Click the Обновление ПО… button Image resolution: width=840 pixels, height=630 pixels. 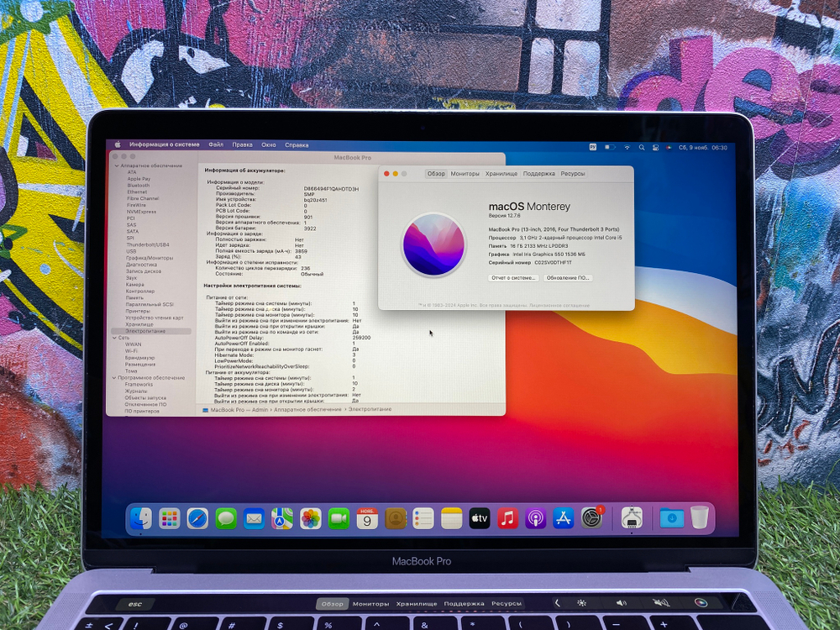pos(569,278)
